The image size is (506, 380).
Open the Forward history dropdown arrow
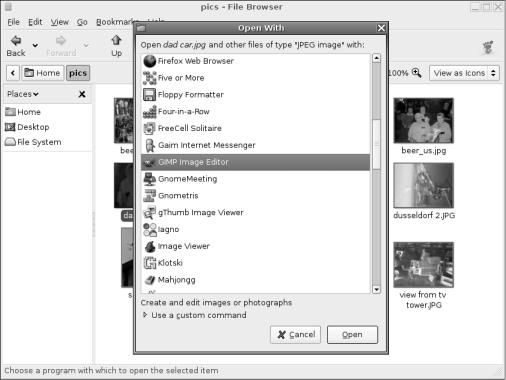point(86,45)
